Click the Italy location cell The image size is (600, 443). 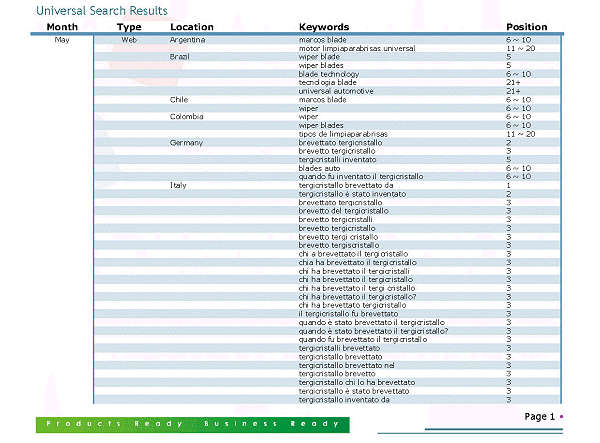tap(178, 185)
